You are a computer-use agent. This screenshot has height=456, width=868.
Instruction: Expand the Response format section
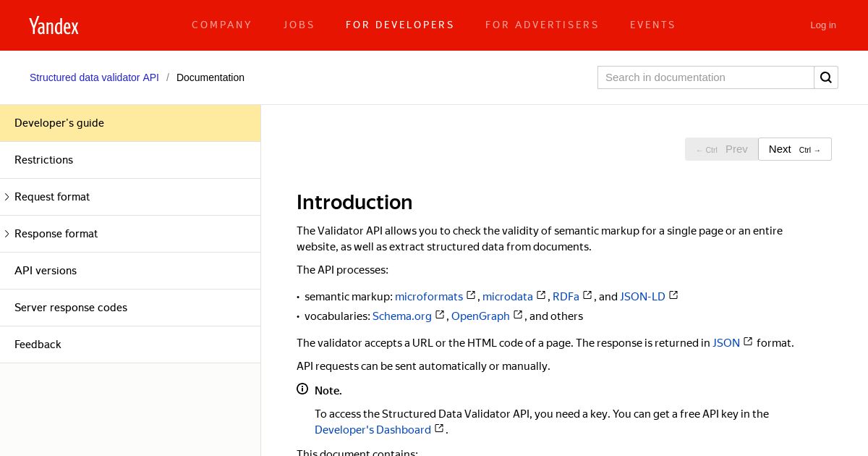point(7,234)
